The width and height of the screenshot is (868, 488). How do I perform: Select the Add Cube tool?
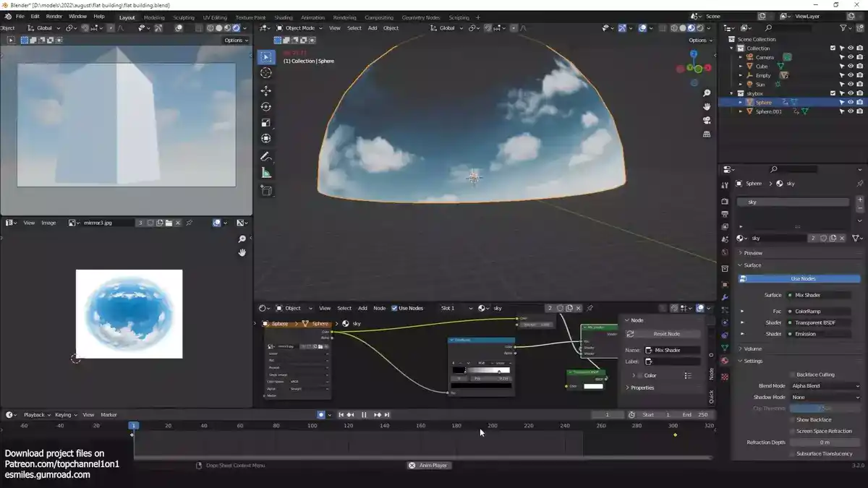pyautogui.click(x=265, y=191)
